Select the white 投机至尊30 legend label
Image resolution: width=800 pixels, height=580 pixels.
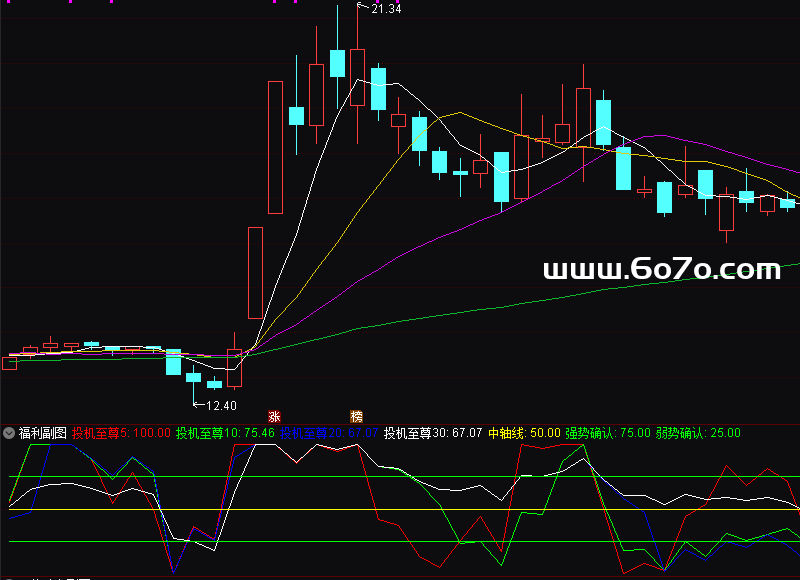click(x=434, y=433)
